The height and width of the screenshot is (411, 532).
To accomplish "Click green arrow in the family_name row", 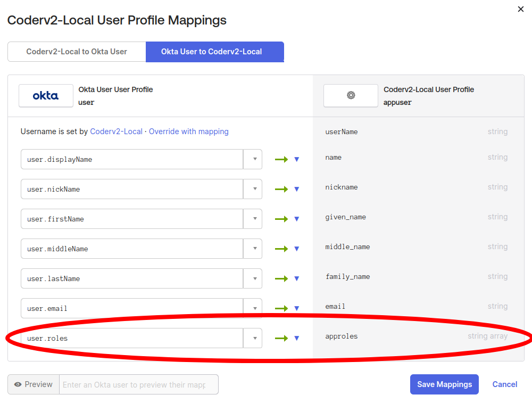I will [281, 278].
